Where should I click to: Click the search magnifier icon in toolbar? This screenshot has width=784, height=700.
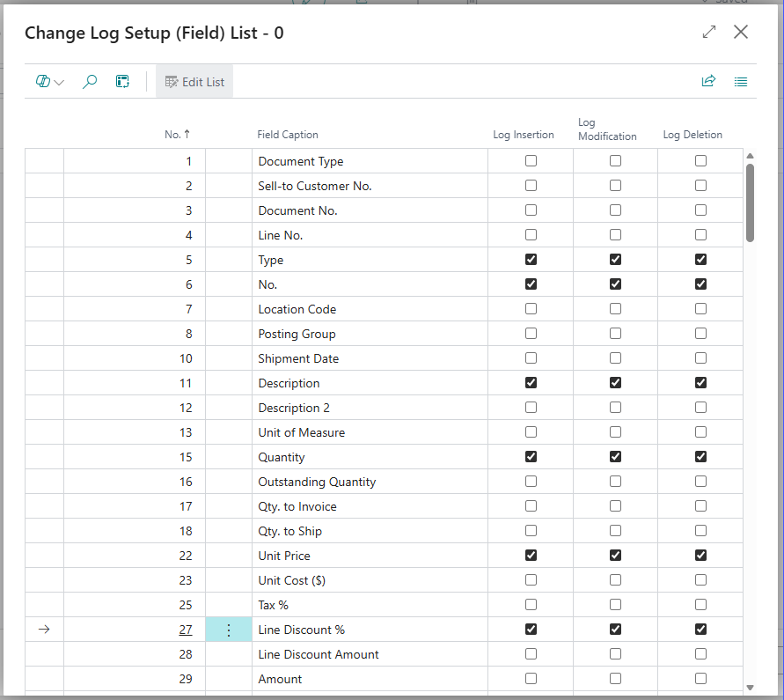(x=90, y=82)
